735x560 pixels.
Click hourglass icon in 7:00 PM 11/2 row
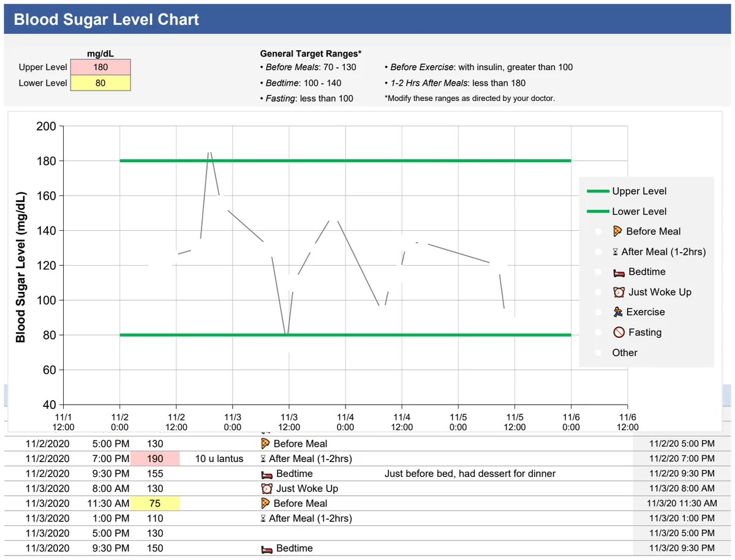pos(263,458)
